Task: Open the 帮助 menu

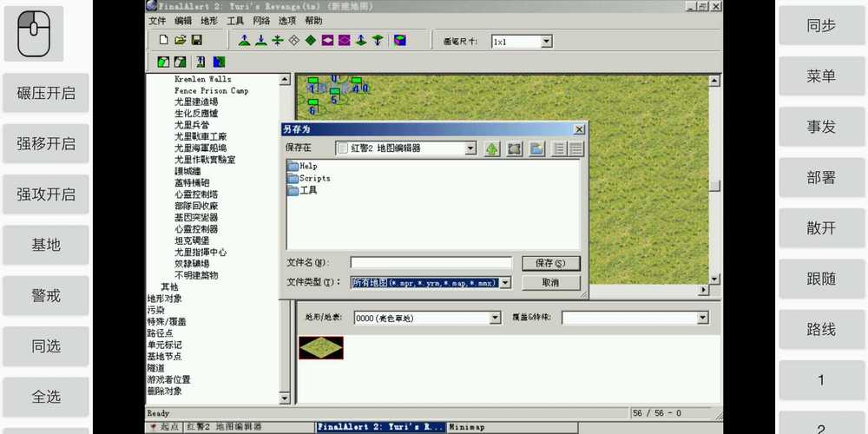Action: [313, 21]
